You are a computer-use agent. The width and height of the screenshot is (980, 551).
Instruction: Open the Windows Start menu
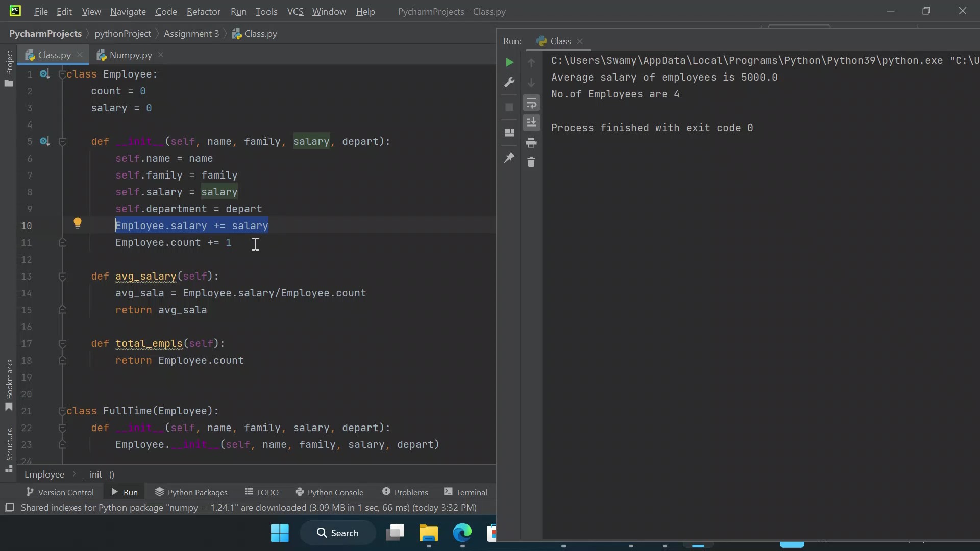[x=280, y=533]
